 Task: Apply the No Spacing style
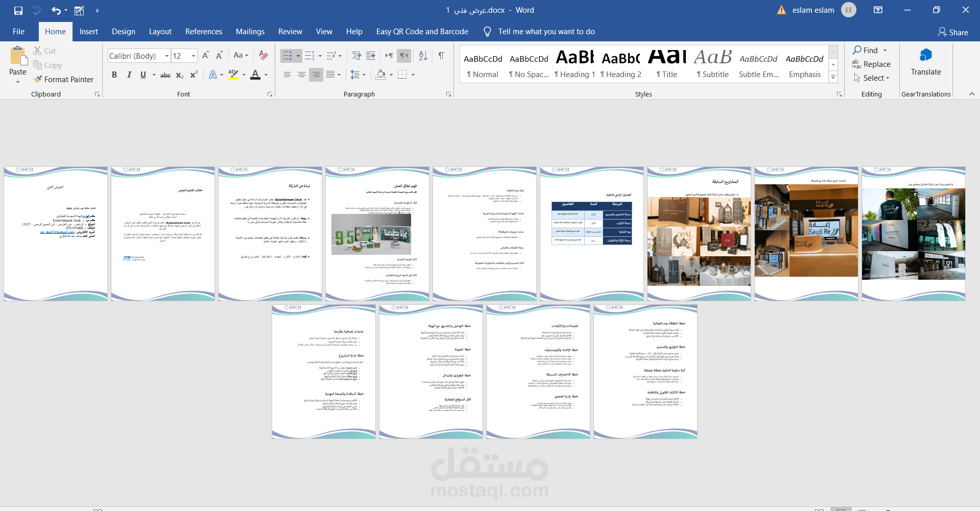(x=529, y=64)
